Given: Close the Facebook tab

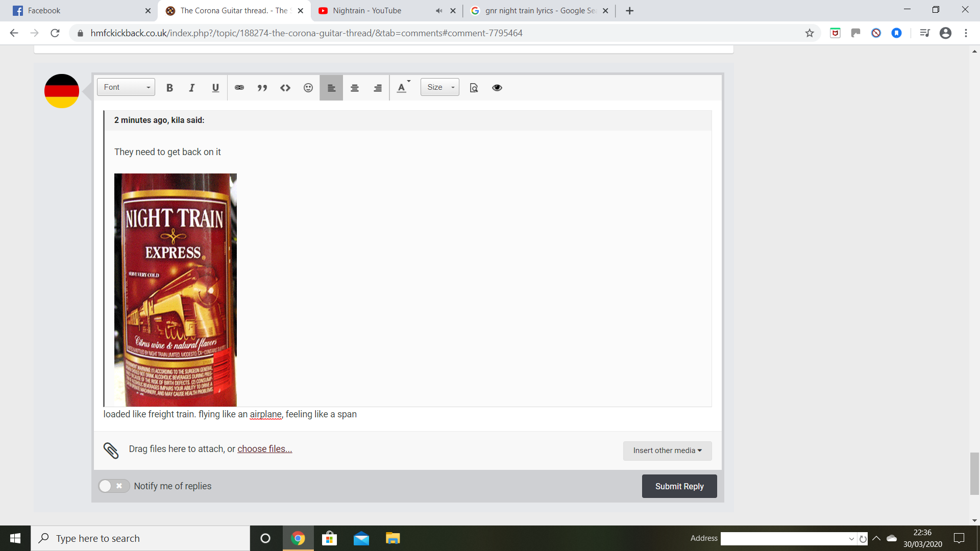Looking at the screenshot, I should point(148,11).
